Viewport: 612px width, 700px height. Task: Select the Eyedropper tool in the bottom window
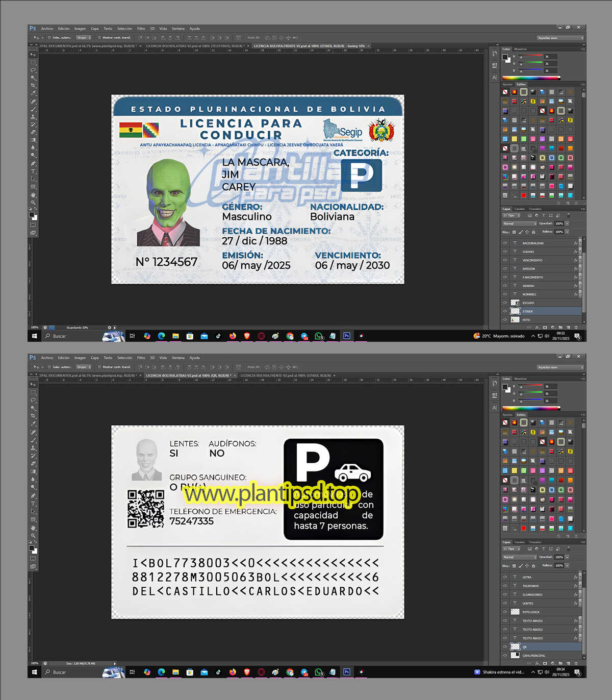(x=33, y=424)
